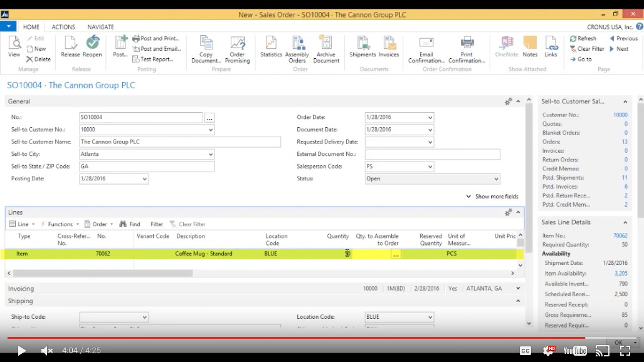Click Test Report ribbon item
Screen dimensions: 644x362
coord(152,59)
